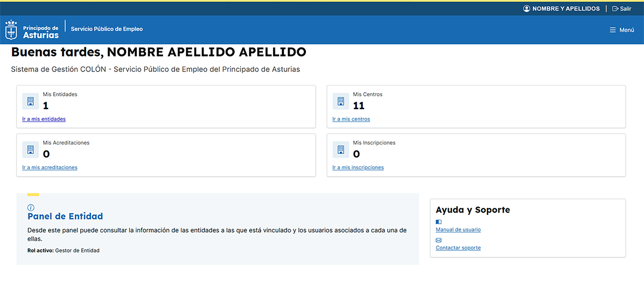Click the Mis Centros building icon

click(x=341, y=101)
